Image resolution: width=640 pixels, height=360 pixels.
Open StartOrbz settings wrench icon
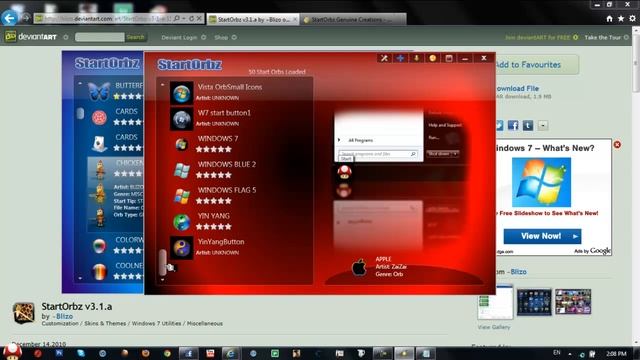[384, 58]
